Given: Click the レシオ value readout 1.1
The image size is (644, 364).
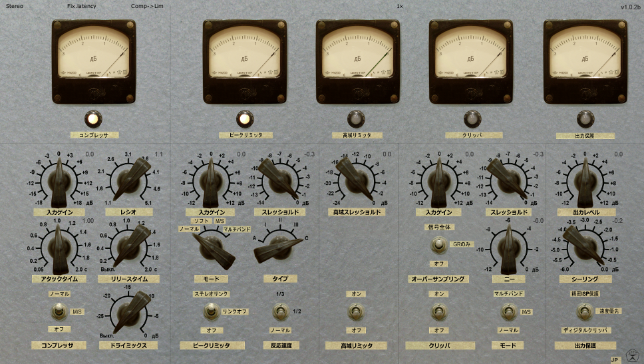Looking at the screenshot, I should [x=158, y=154].
